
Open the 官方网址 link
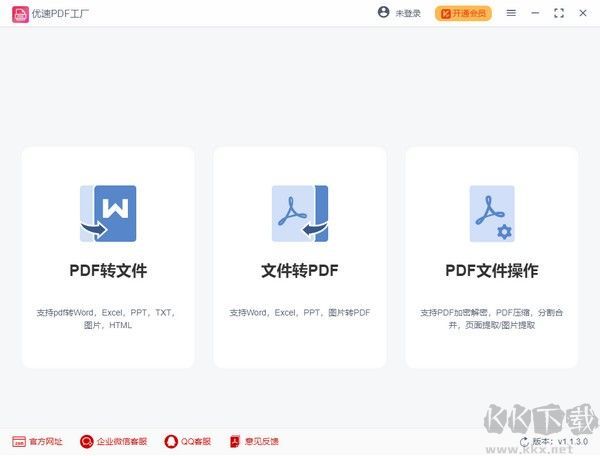pyautogui.click(x=46, y=441)
